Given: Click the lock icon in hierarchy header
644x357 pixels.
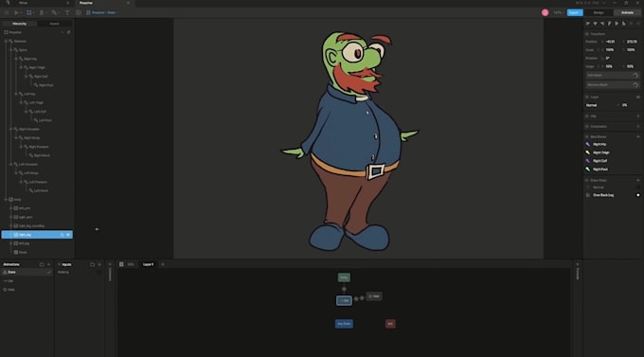Looking at the screenshot, I should [x=68, y=32].
